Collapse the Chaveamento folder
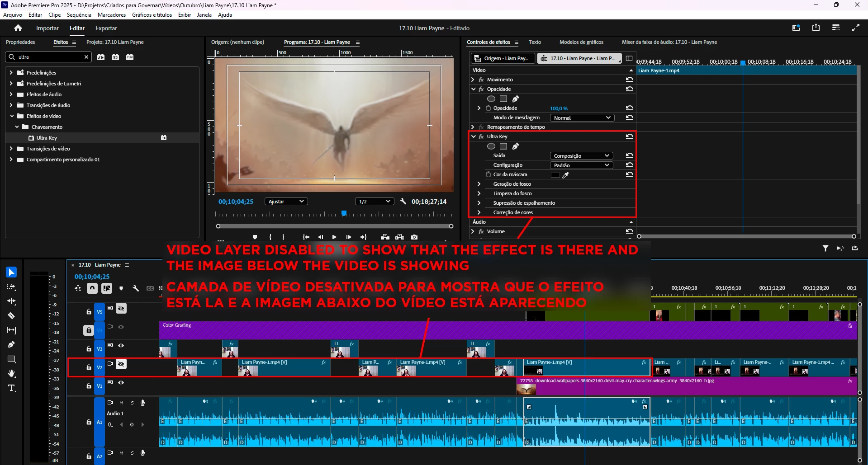This screenshot has height=465, width=868. point(17,127)
